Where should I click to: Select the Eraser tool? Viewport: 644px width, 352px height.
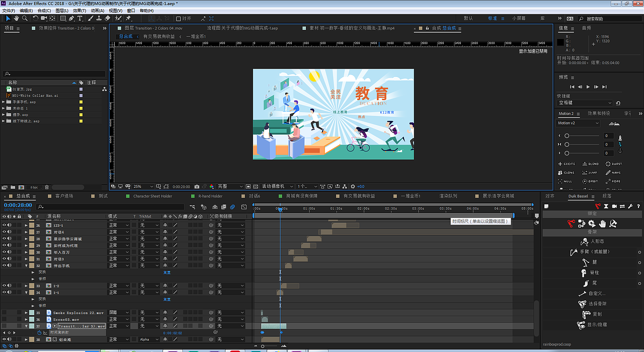107,18
